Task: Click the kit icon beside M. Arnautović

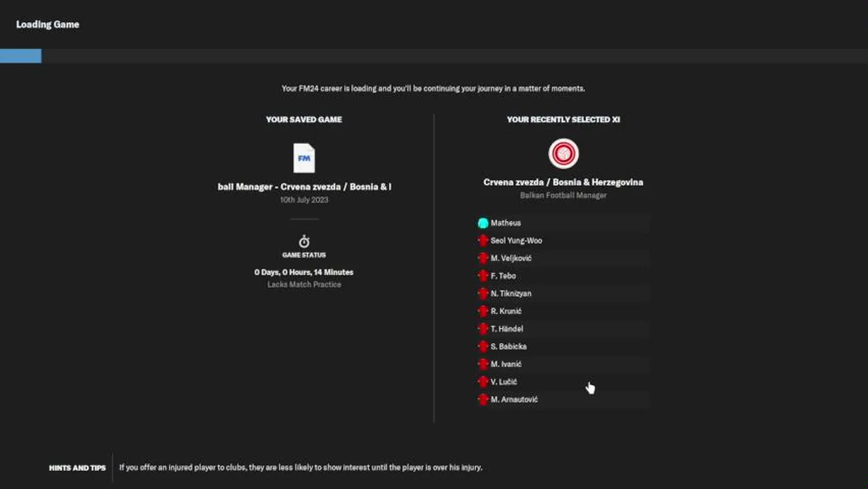Action: 483,399
